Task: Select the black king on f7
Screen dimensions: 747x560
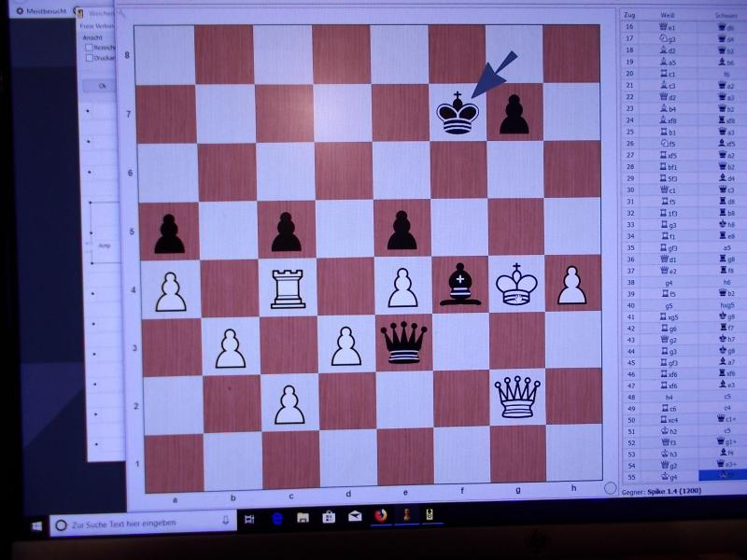Action: coord(458,116)
